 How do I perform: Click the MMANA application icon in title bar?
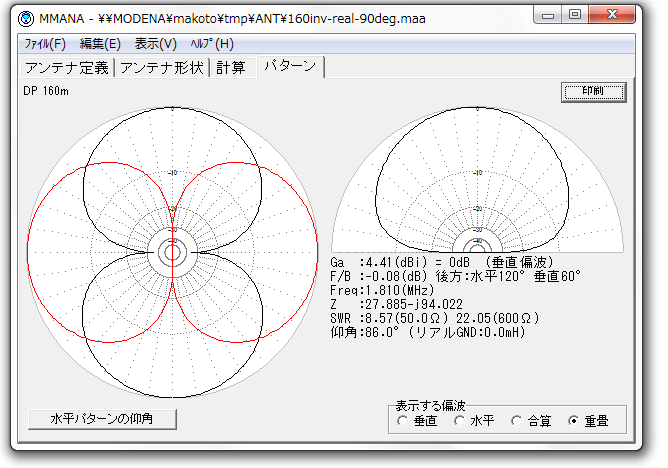[26, 18]
